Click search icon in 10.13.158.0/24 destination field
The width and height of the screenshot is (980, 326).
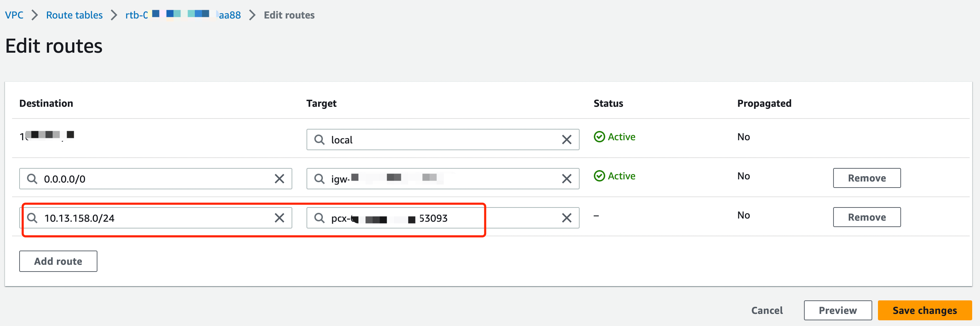(x=32, y=218)
